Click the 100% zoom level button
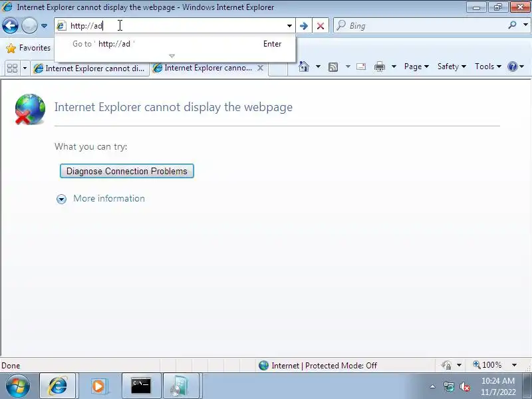The height and width of the screenshot is (399, 532). pyautogui.click(x=487, y=365)
